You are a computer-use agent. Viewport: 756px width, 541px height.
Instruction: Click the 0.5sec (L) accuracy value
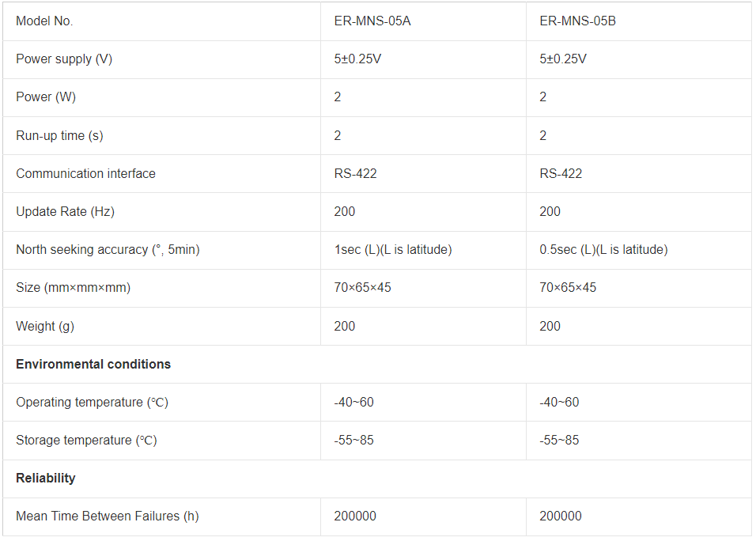tap(603, 249)
